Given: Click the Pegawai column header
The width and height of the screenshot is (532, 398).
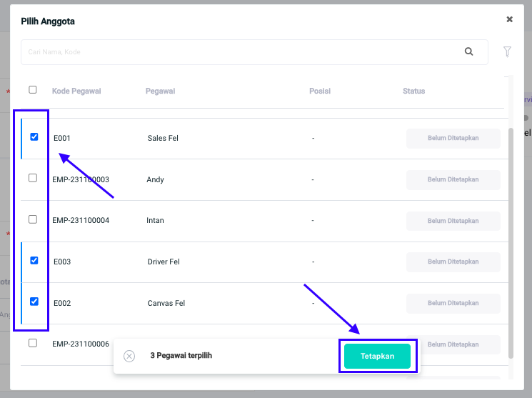Looking at the screenshot, I should tap(160, 91).
